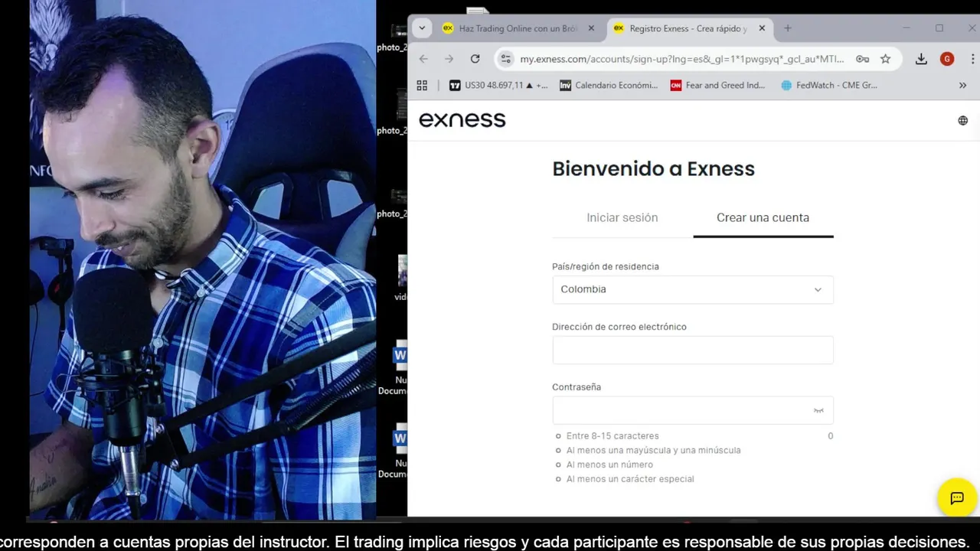
Task: Open a new tab with the plus button
Action: tap(787, 28)
